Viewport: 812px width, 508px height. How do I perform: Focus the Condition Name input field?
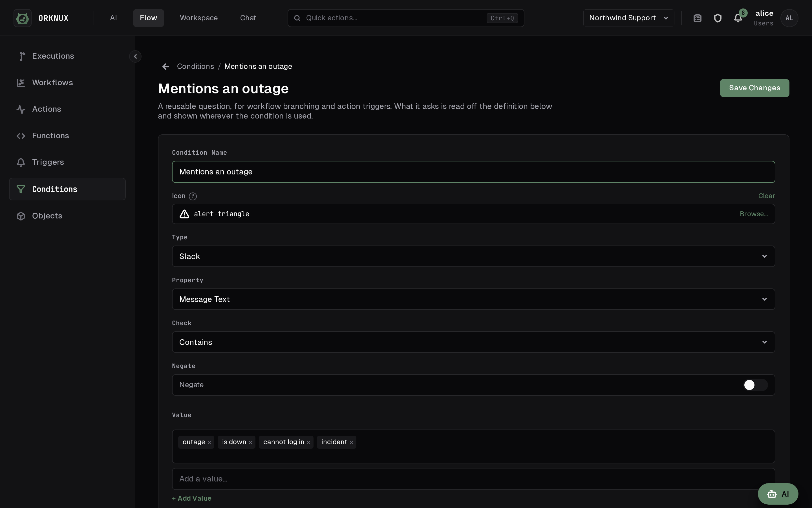point(473,172)
